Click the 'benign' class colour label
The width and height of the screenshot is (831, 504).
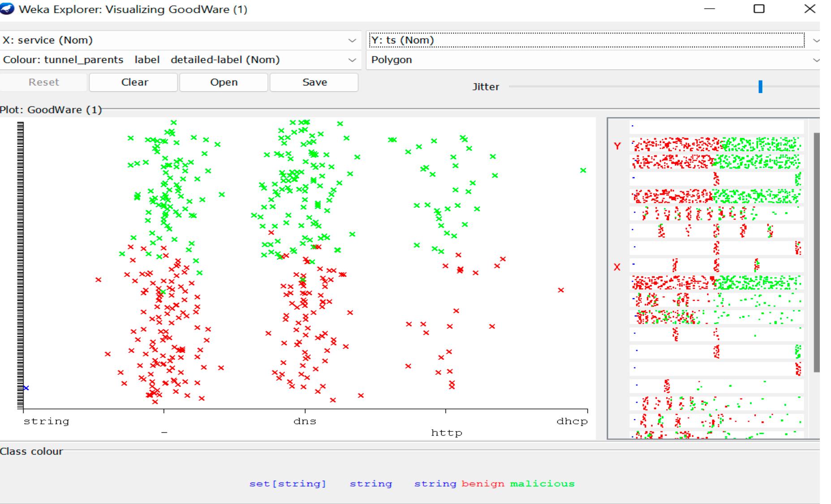(x=483, y=483)
